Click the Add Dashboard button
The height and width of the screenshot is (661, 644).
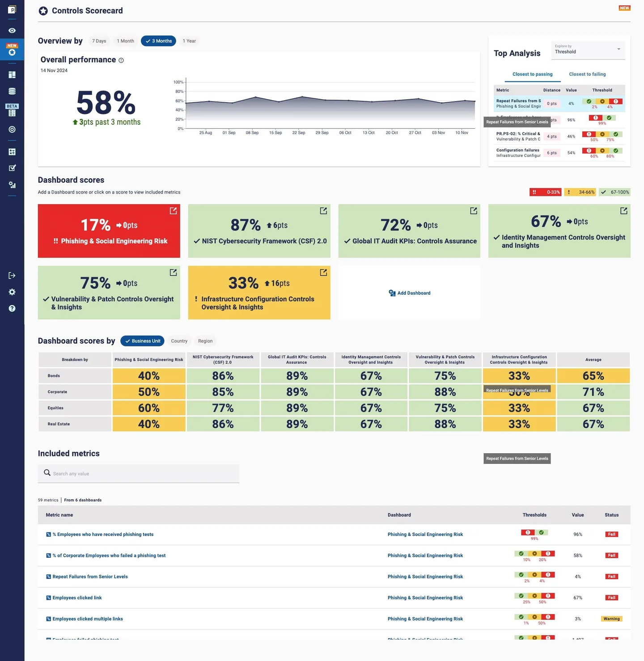coord(410,293)
